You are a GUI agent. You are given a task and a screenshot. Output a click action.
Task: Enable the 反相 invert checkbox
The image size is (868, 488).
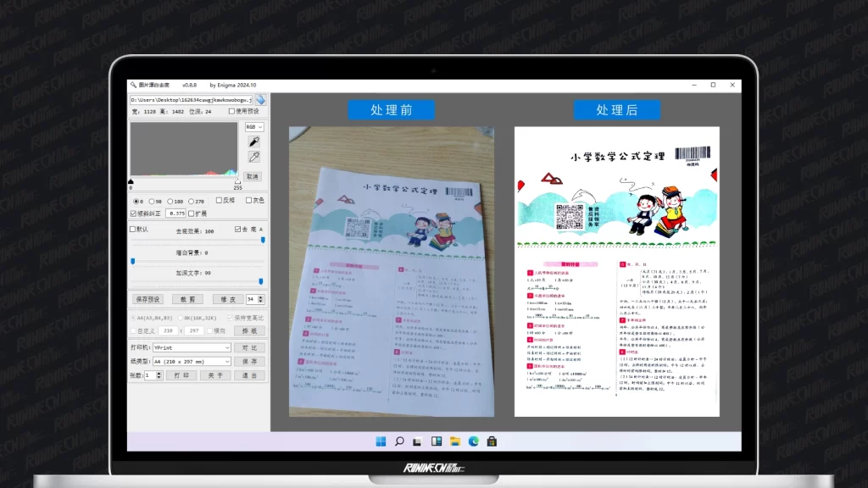(x=219, y=201)
